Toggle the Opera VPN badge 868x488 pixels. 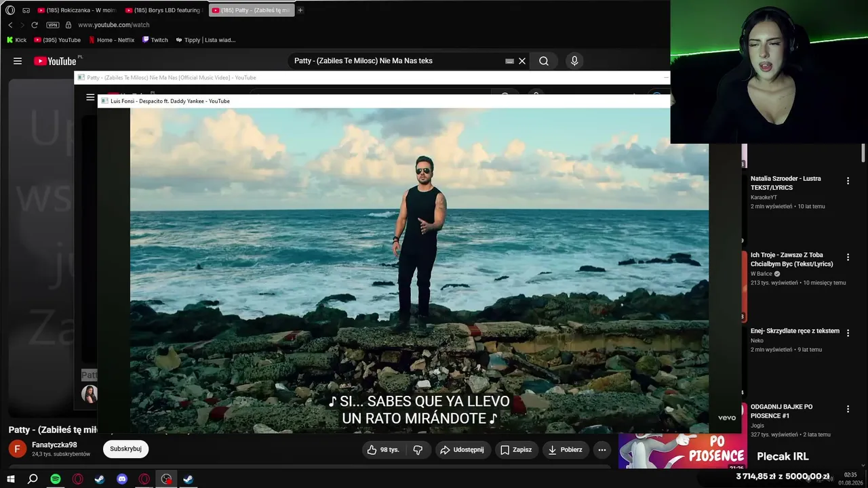coord(52,25)
